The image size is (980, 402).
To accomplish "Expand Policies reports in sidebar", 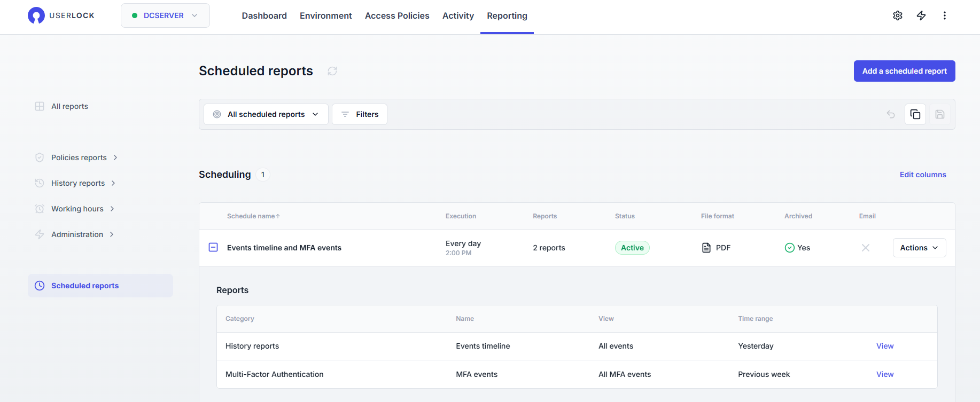I will pyautogui.click(x=79, y=157).
